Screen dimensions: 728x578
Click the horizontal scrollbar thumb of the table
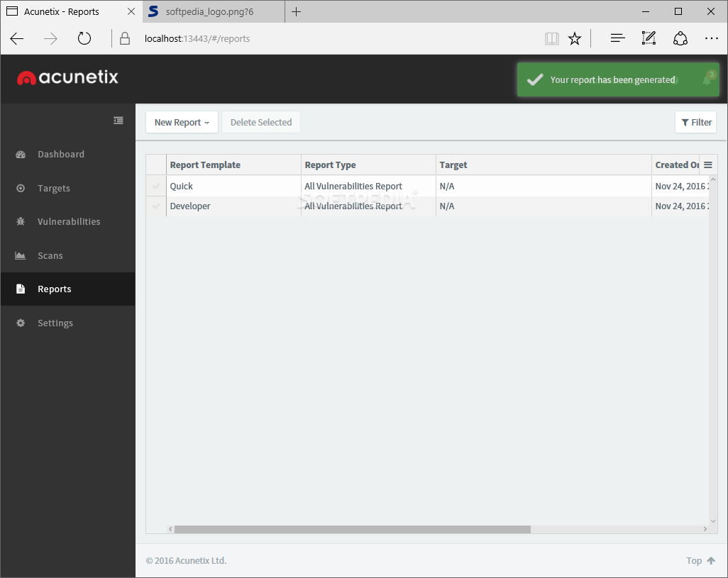point(353,529)
